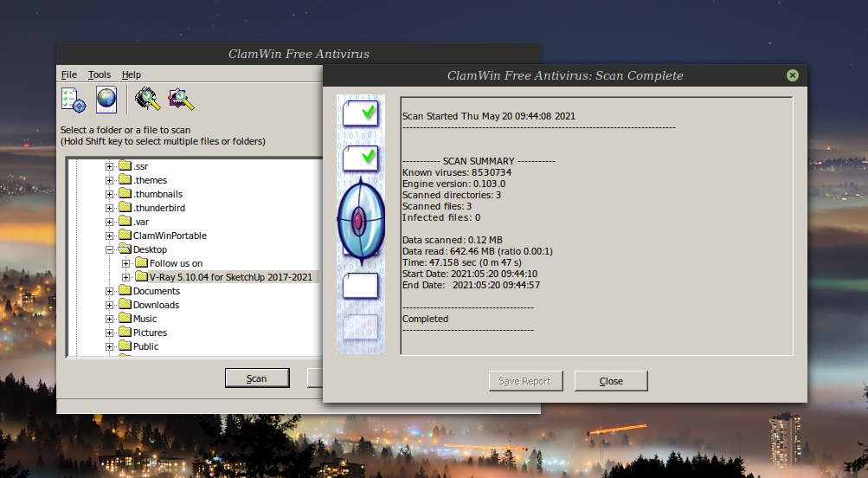Expand the .thunderbird folder node
868x478 pixels.
coord(110,208)
